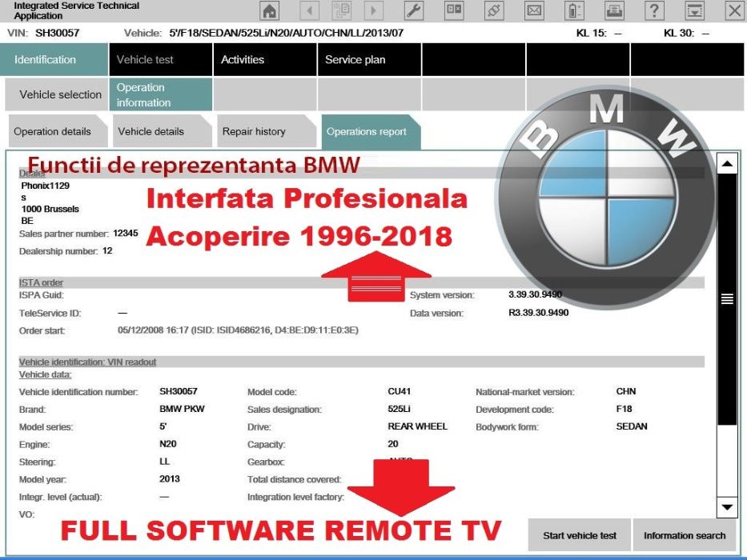Click the Drive value REAR WHEEL

point(418,426)
